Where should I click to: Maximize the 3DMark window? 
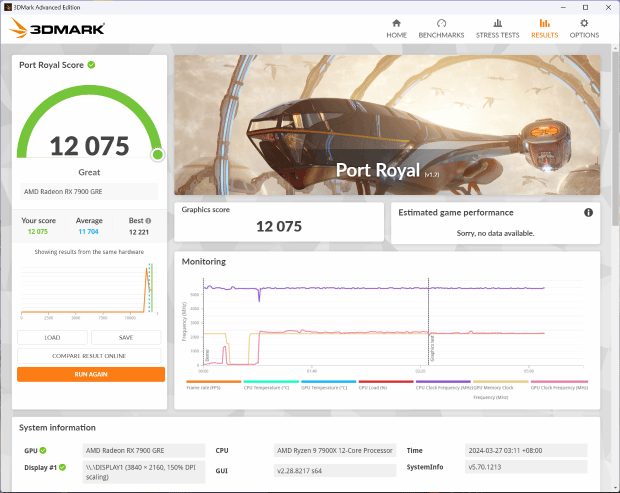click(x=586, y=7)
